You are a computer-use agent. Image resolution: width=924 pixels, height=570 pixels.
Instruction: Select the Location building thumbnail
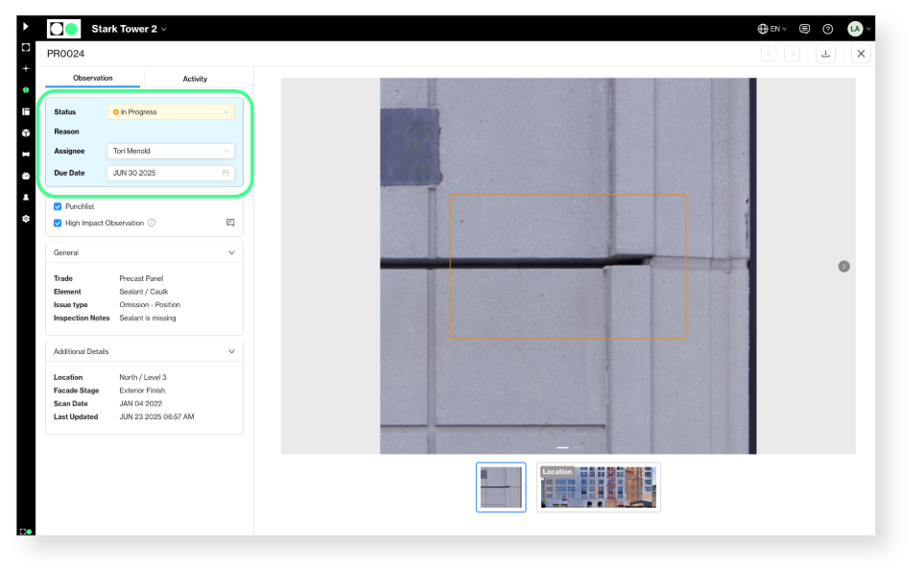[x=598, y=487]
